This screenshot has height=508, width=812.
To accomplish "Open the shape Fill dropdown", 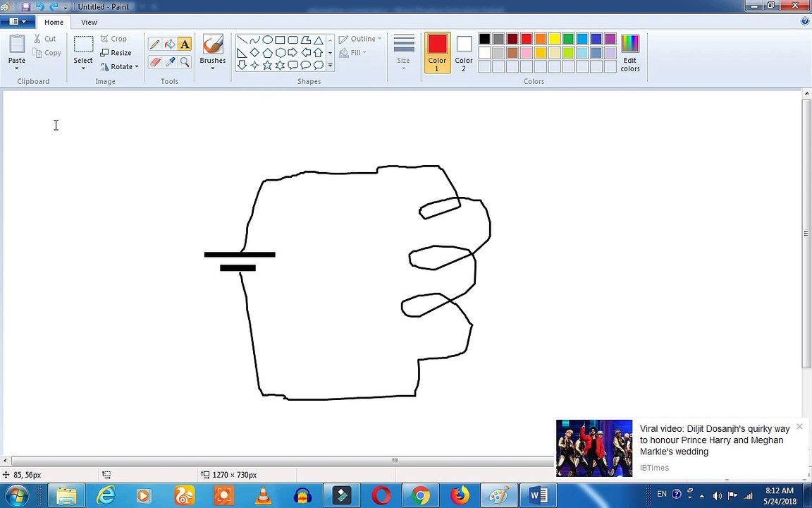I will click(x=353, y=53).
